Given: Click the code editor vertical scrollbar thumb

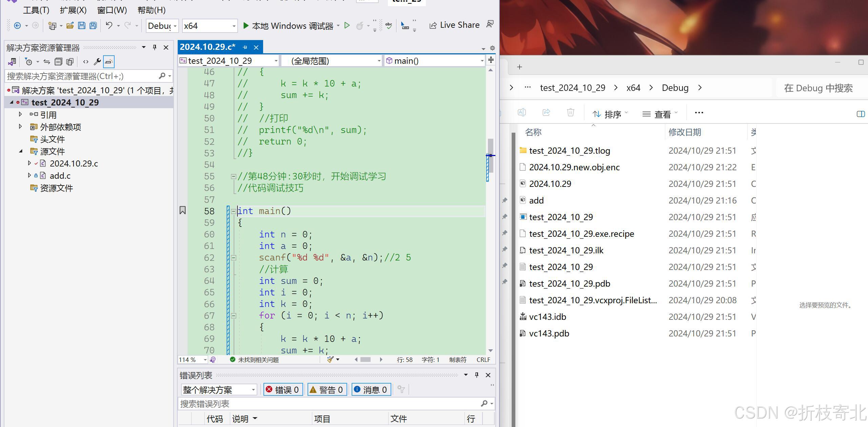Looking at the screenshot, I should tap(491, 155).
